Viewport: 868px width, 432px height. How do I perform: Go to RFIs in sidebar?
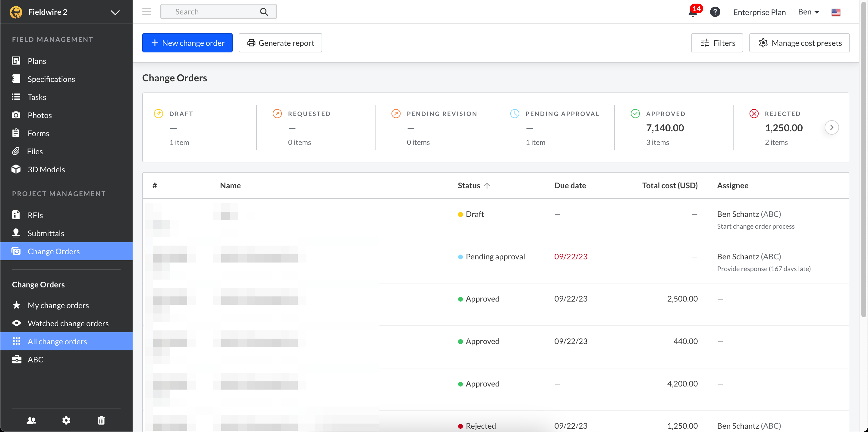coord(35,215)
